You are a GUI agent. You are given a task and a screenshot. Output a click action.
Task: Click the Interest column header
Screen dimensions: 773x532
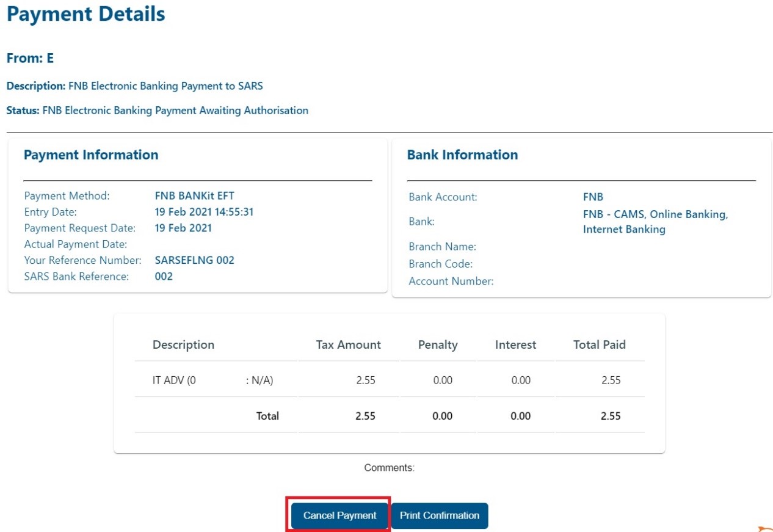pos(515,344)
